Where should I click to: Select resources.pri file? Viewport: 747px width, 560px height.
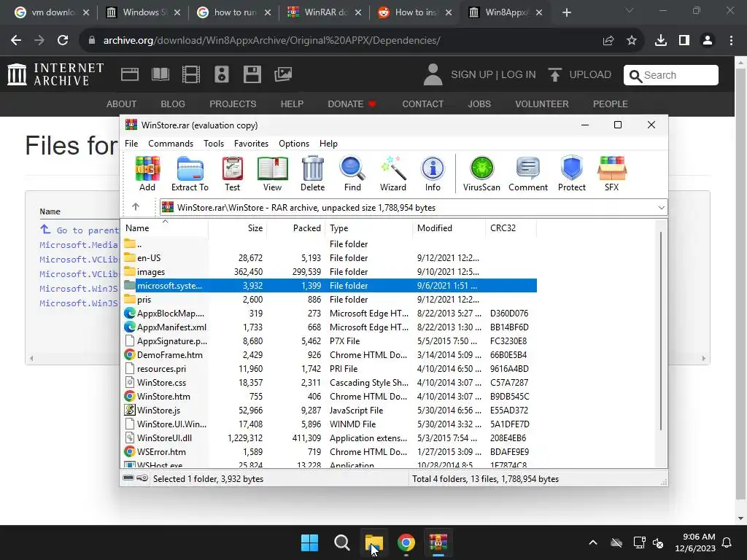click(x=330, y=368)
